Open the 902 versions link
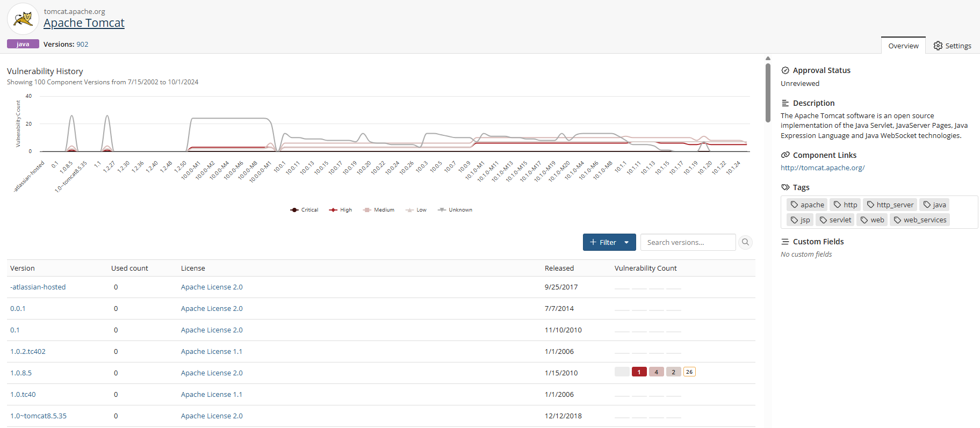The height and width of the screenshot is (428, 980). click(82, 45)
